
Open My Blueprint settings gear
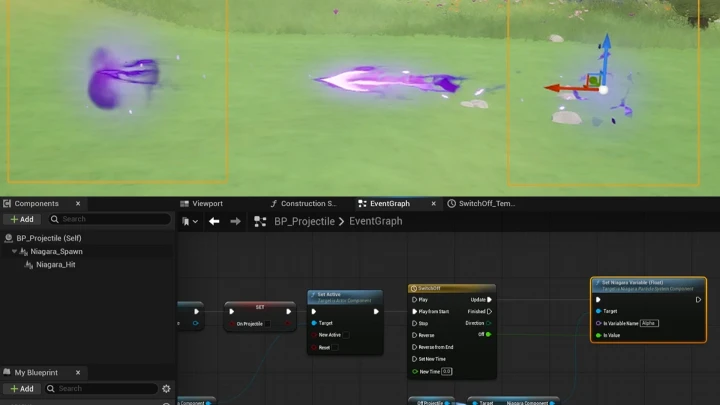click(x=166, y=388)
